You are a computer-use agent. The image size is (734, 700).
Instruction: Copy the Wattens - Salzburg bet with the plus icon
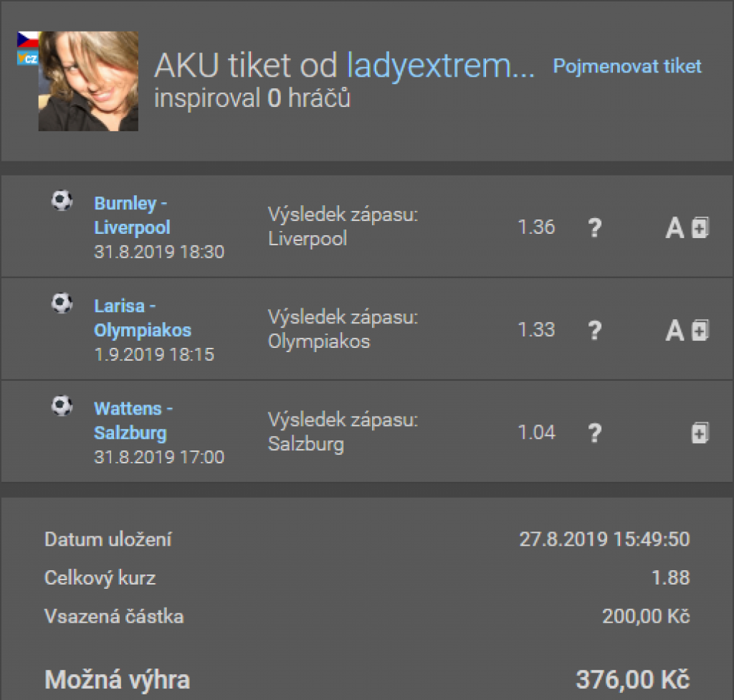[x=700, y=433]
